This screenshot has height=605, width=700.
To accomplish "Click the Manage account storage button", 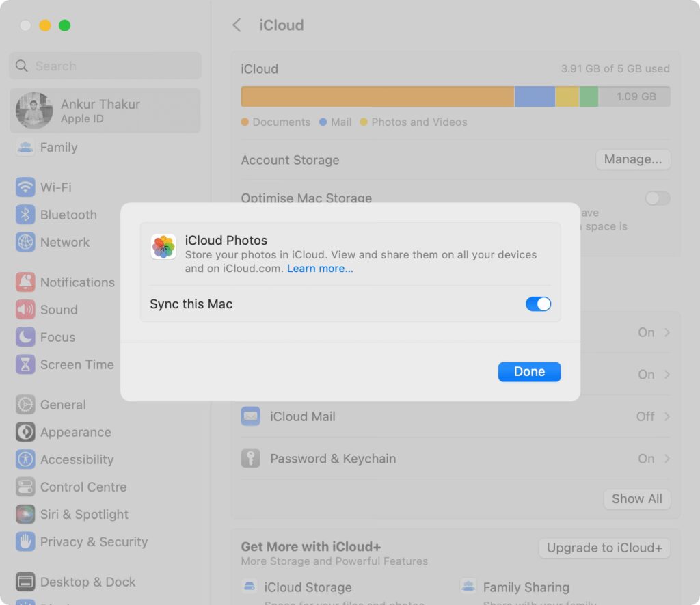I will (x=633, y=159).
